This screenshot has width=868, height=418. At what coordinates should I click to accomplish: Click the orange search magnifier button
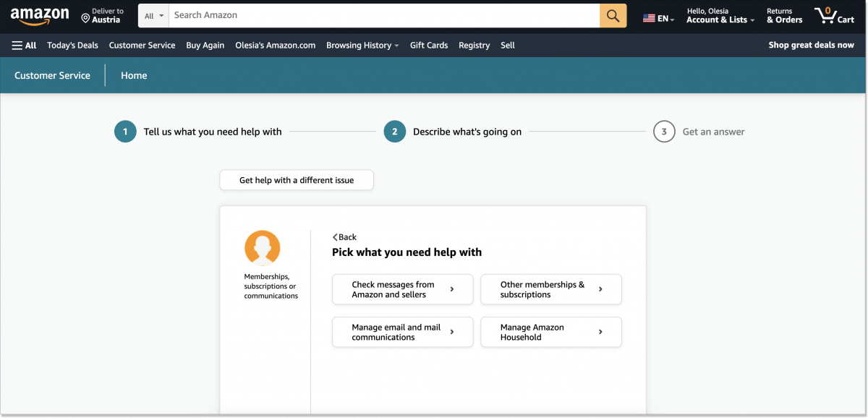pos(613,15)
